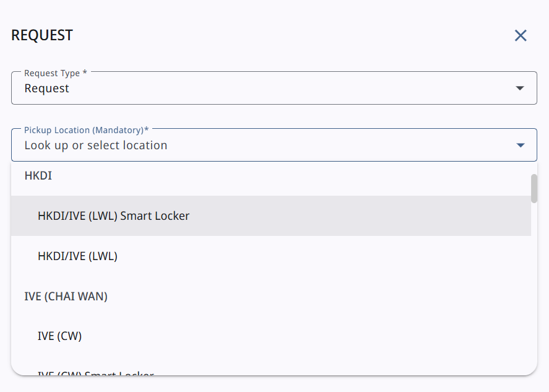Click blank header area beside the REQUEST title
Viewport: 549px width, 392px height.
coord(279,35)
